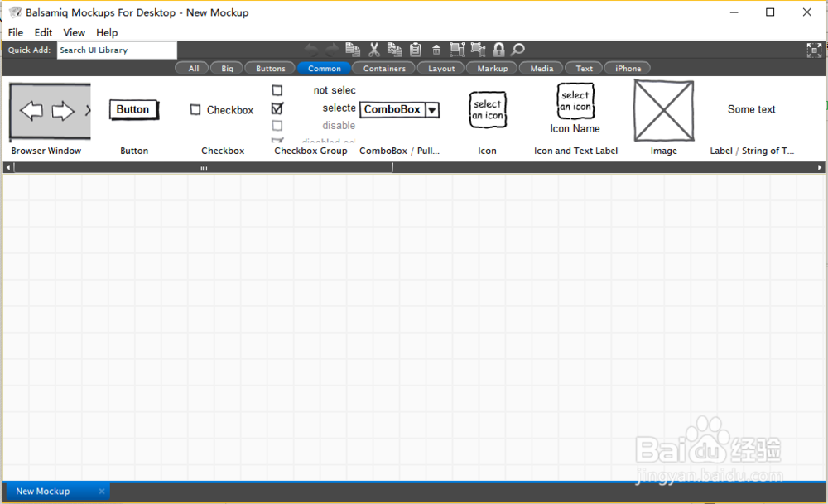Click the 'Label / String of T...' caption
This screenshot has height=504, width=828.
coord(752,151)
